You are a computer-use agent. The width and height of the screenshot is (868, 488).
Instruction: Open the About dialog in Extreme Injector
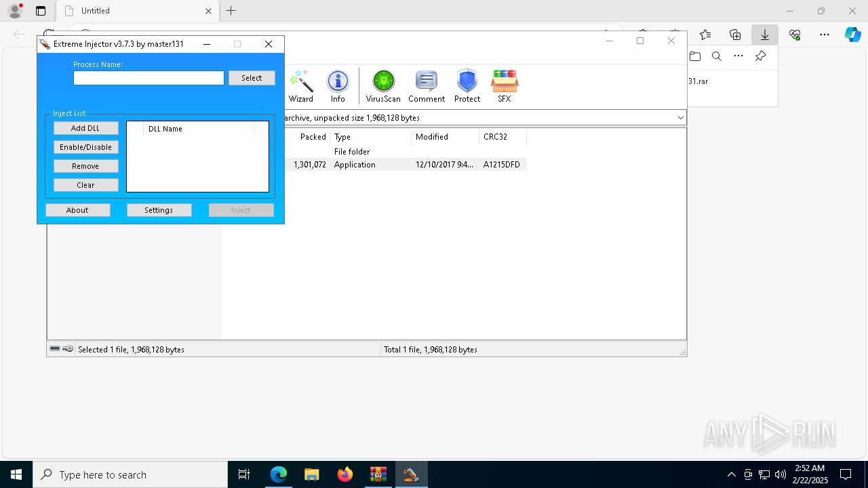click(x=77, y=210)
